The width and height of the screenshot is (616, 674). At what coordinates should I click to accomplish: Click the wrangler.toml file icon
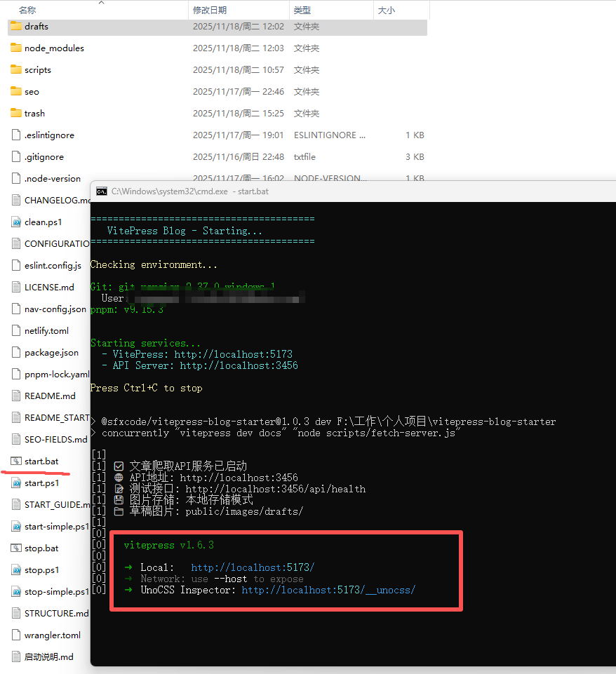tap(16, 635)
